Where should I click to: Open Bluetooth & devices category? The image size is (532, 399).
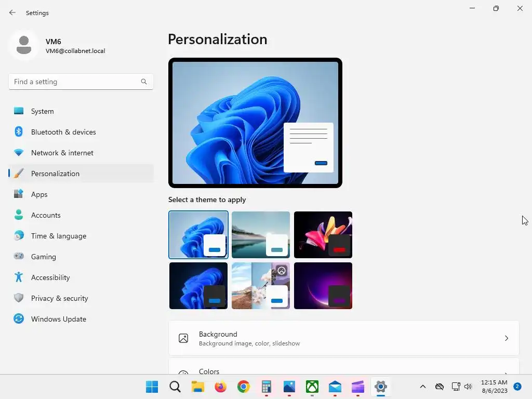coord(81,132)
